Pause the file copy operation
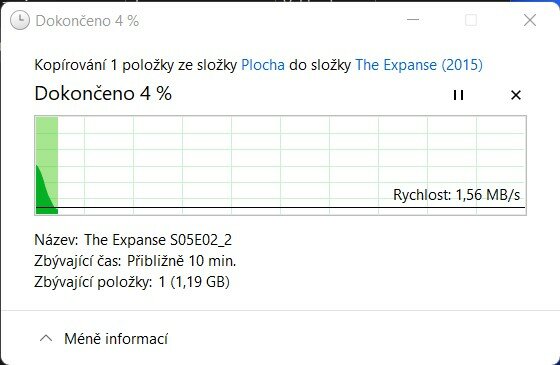The width and height of the screenshot is (560, 365). tap(458, 95)
